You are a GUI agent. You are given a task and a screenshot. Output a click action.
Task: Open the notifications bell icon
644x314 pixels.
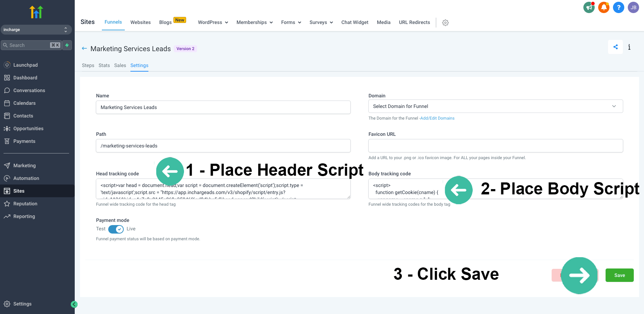click(604, 7)
